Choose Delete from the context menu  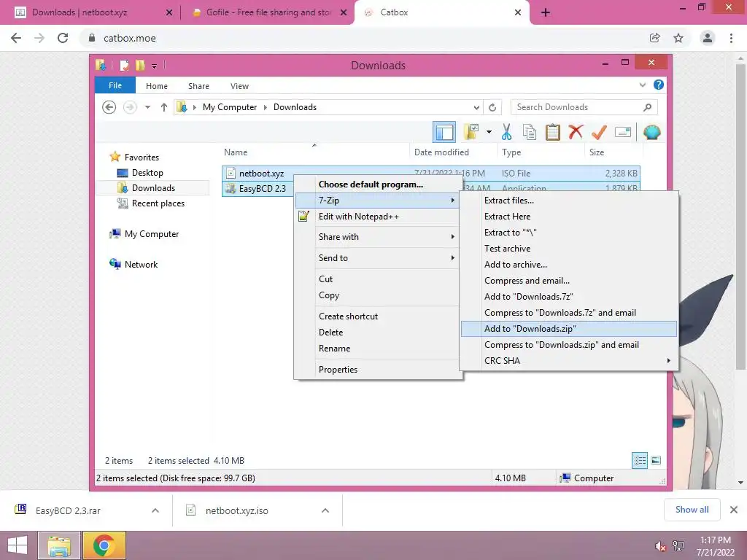379,332
